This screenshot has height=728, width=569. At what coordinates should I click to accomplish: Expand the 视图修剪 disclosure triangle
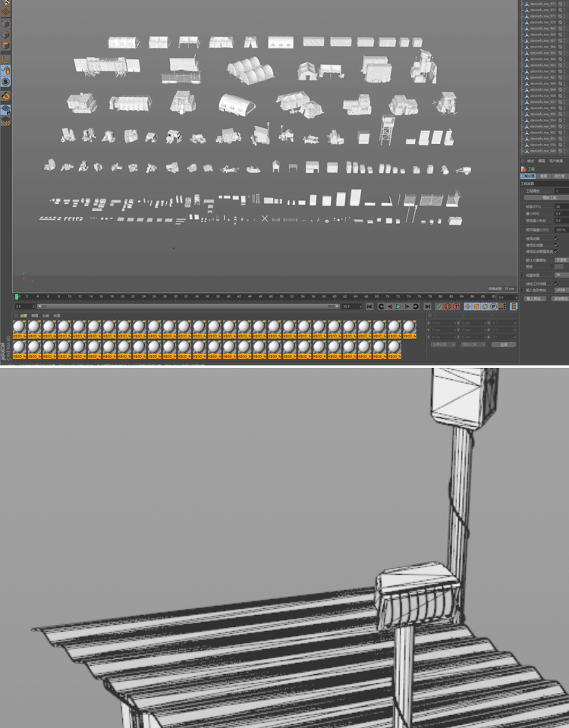(523, 275)
